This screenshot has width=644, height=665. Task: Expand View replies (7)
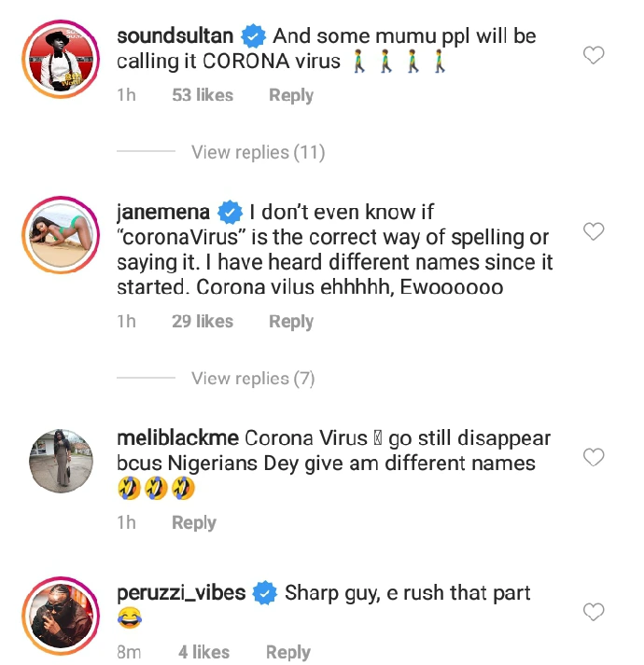pos(253,378)
